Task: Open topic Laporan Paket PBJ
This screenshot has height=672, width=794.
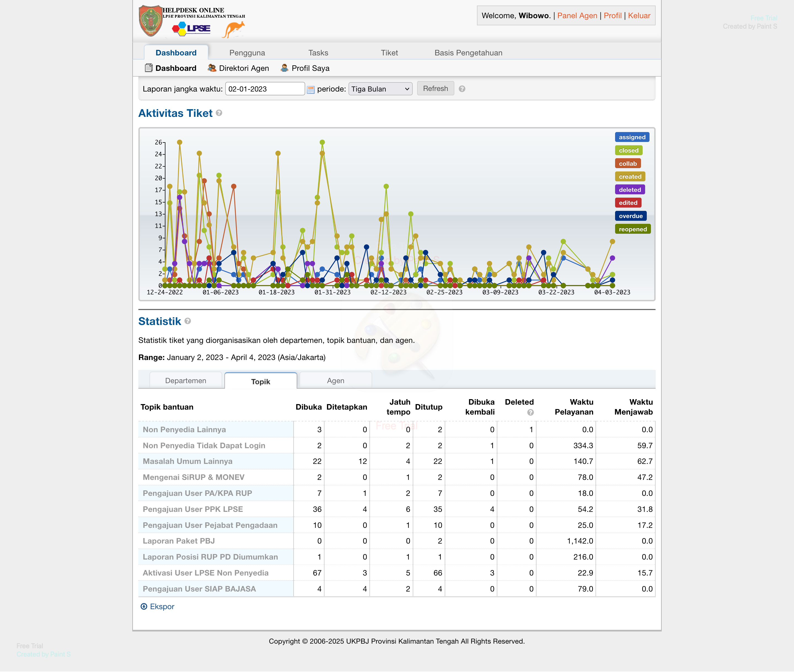Action: click(179, 541)
